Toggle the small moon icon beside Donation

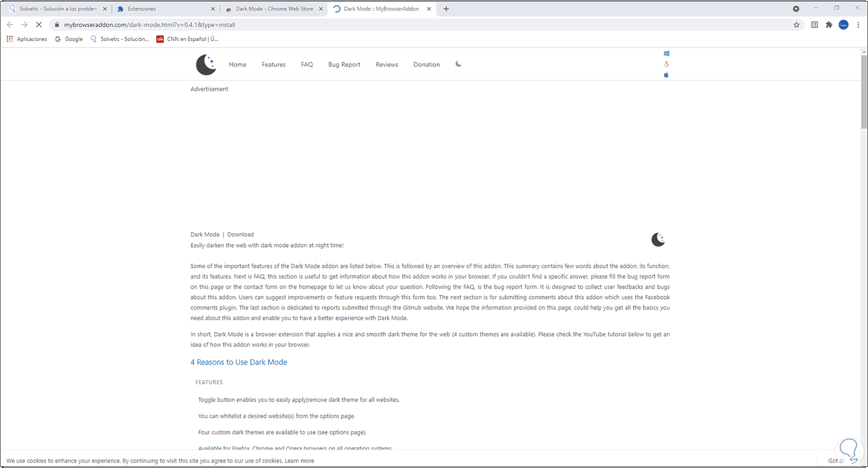tap(458, 64)
